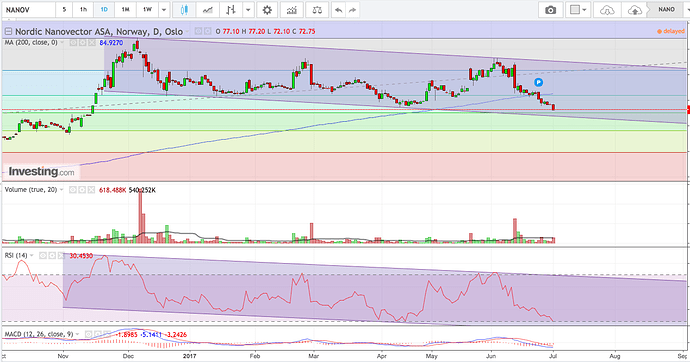Open the Volume (true, 20) dropdown arrow
The height and width of the screenshot is (362, 690).
click(62, 190)
